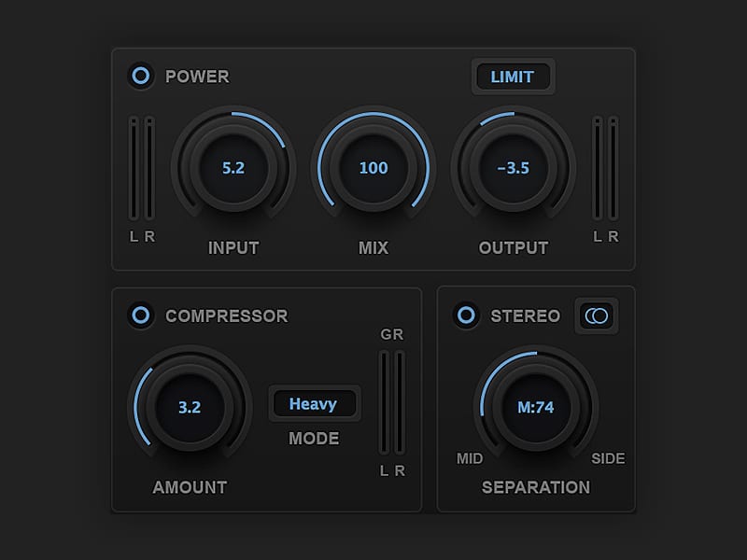Image resolution: width=747 pixels, height=560 pixels.
Task: Click the stereo link overlapping-circles icon
Action: [x=596, y=316]
